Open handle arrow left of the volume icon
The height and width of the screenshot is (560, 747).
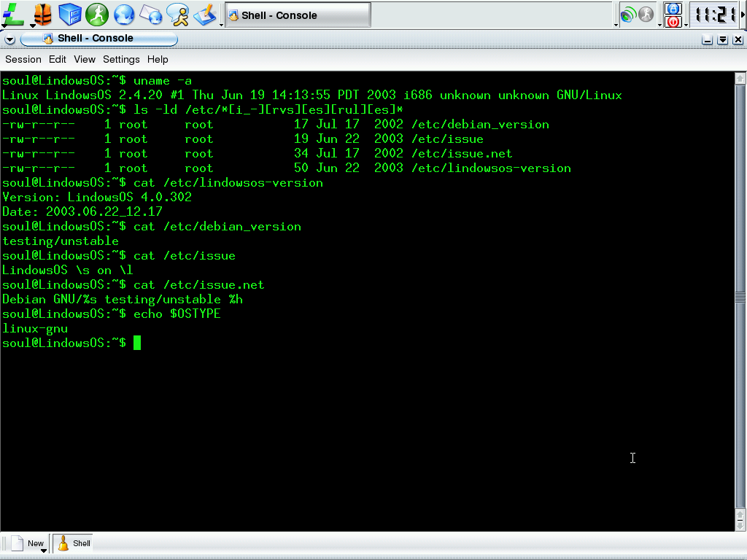point(616,25)
